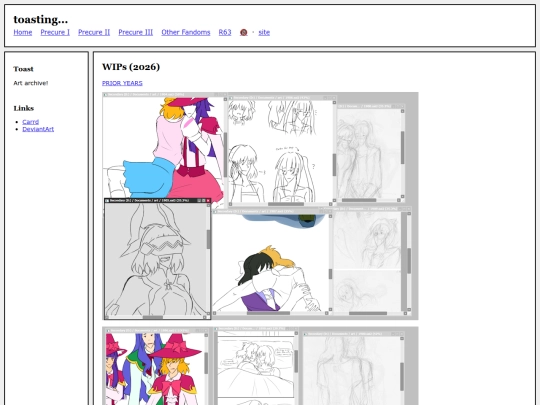Open the second WIPs collage with witch hats

[260, 366]
